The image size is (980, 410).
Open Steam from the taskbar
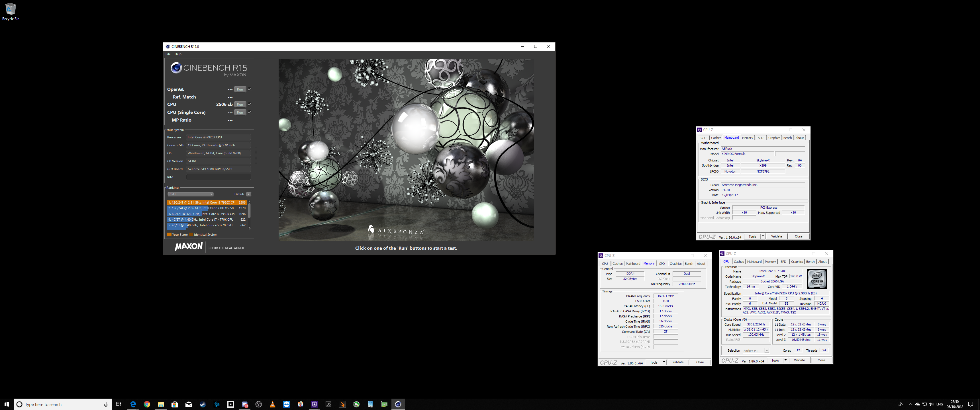(203, 404)
